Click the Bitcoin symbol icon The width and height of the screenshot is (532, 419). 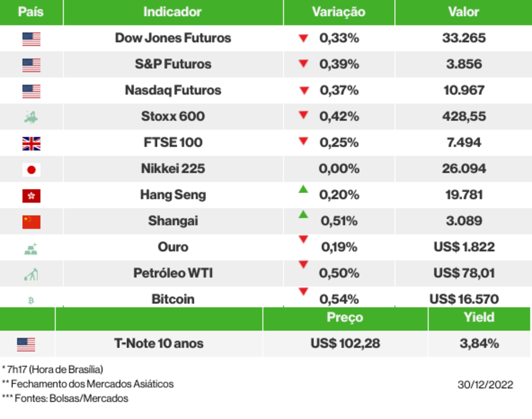(x=31, y=300)
